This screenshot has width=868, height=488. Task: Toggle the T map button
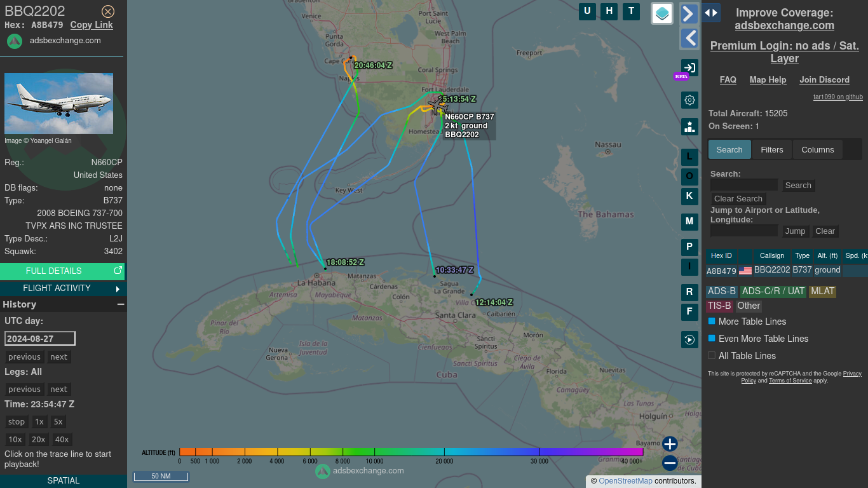tap(631, 11)
